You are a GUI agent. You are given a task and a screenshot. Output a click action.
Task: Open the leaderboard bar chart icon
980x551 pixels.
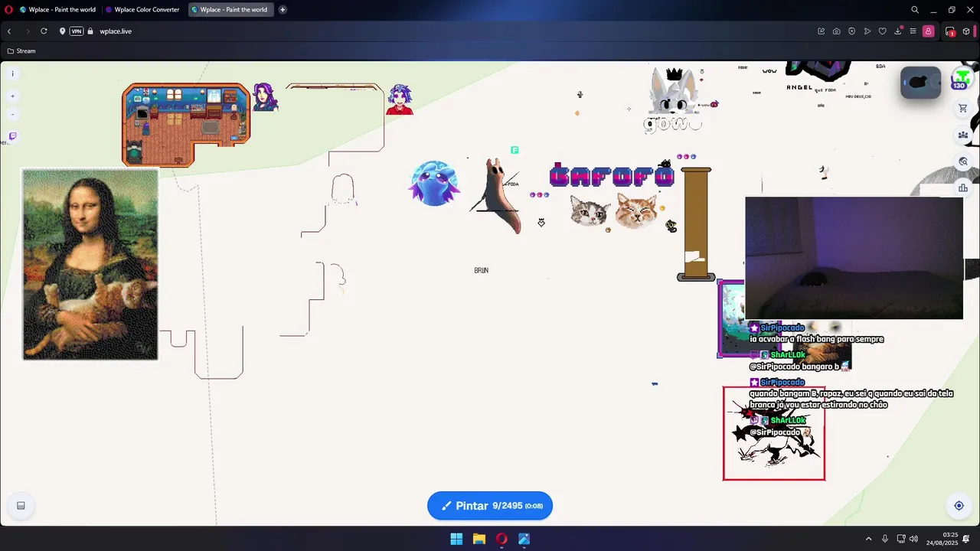tap(963, 188)
